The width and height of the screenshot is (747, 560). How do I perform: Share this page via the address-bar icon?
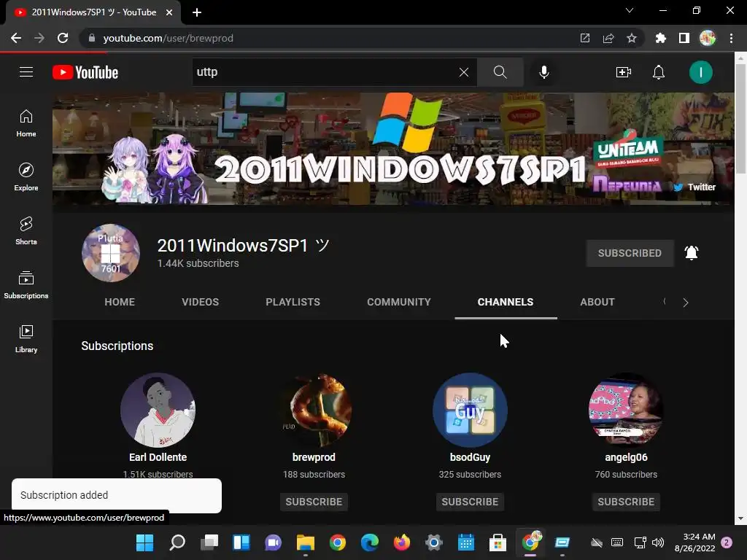[x=608, y=38]
